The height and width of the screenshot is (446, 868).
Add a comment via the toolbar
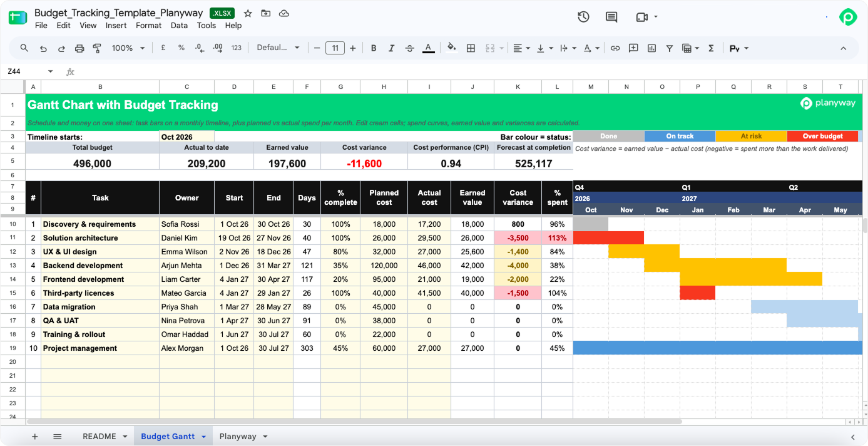(633, 48)
